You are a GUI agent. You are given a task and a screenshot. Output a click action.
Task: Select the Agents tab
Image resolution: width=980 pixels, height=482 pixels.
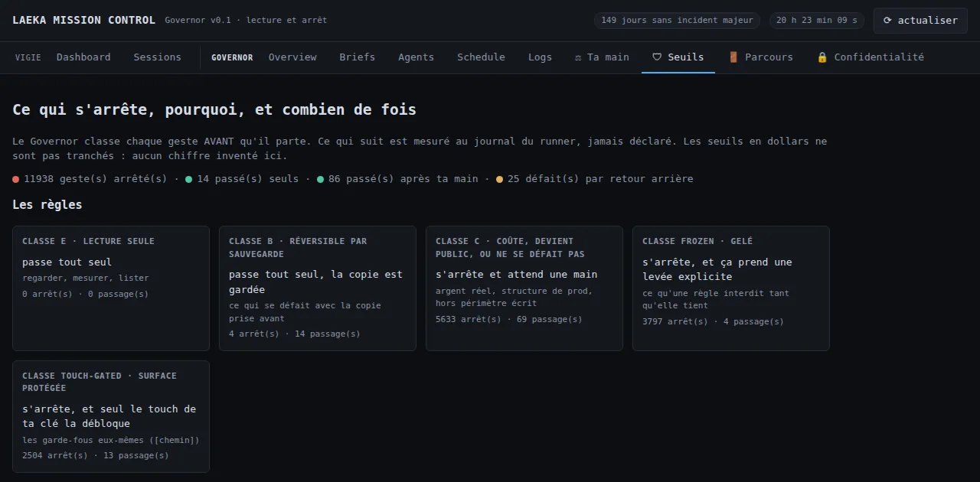pos(416,57)
